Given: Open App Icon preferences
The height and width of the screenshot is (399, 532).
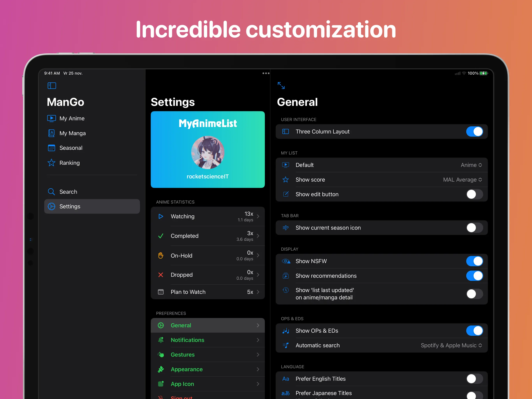Looking at the screenshot, I should pos(208,384).
